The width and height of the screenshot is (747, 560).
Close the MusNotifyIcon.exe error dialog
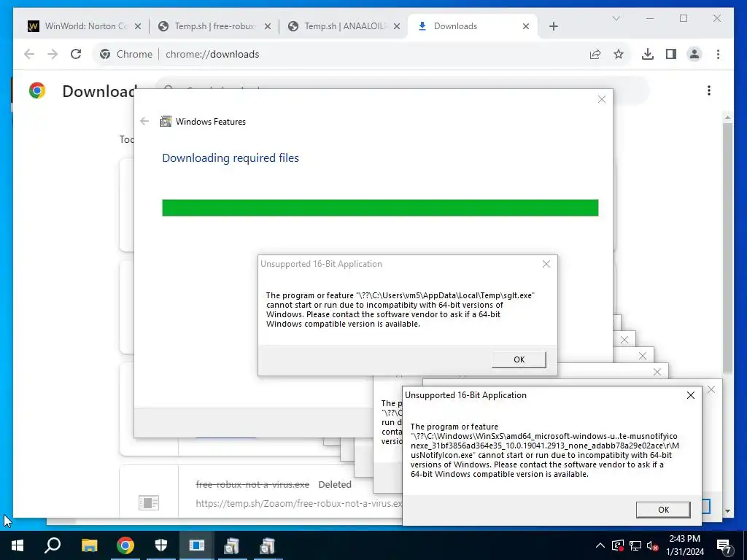click(691, 395)
